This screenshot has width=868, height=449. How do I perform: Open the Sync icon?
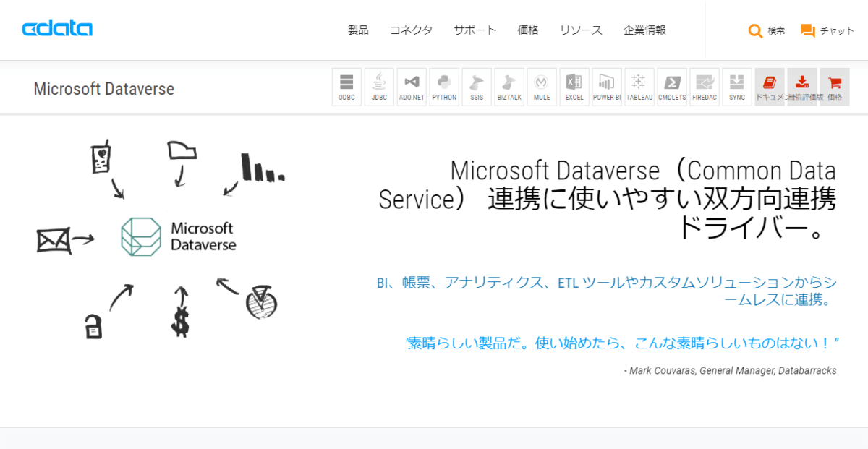(x=737, y=87)
